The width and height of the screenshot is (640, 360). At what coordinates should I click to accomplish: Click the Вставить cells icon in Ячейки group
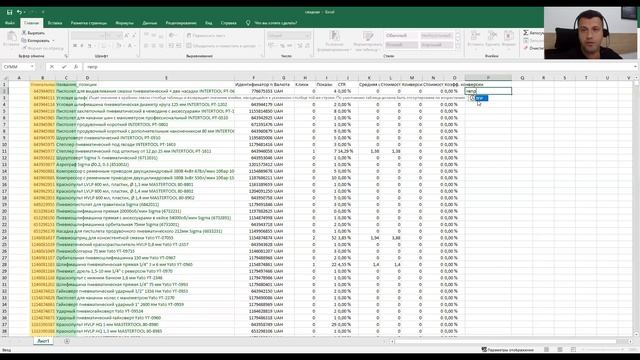point(476,37)
